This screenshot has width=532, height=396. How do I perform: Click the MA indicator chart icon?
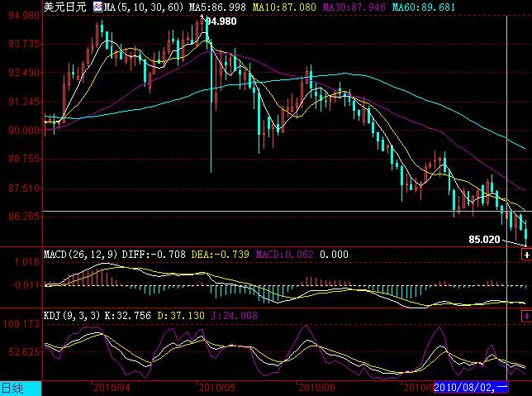coord(97,7)
